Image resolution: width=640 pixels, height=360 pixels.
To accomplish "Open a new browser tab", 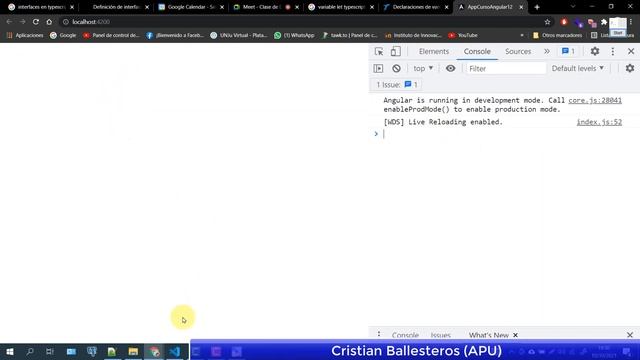I will (537, 7).
